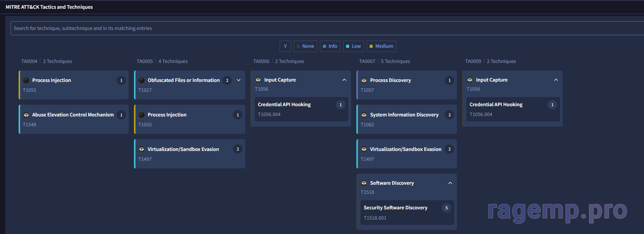
Task: Toggle the None severity filter
Action: point(305,46)
